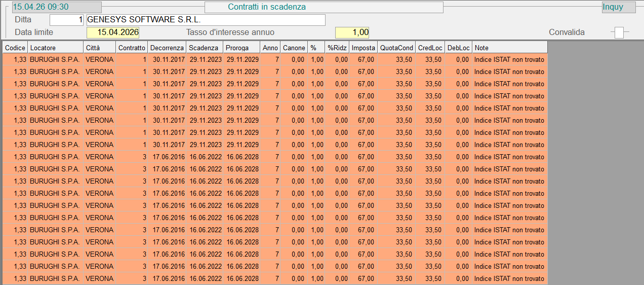Click the Locatore column header

point(56,48)
